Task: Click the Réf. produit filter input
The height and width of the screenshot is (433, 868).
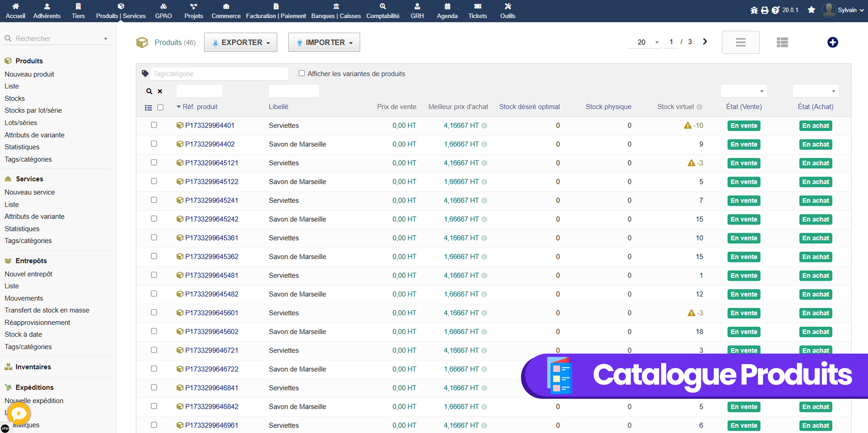Action: click(x=199, y=91)
